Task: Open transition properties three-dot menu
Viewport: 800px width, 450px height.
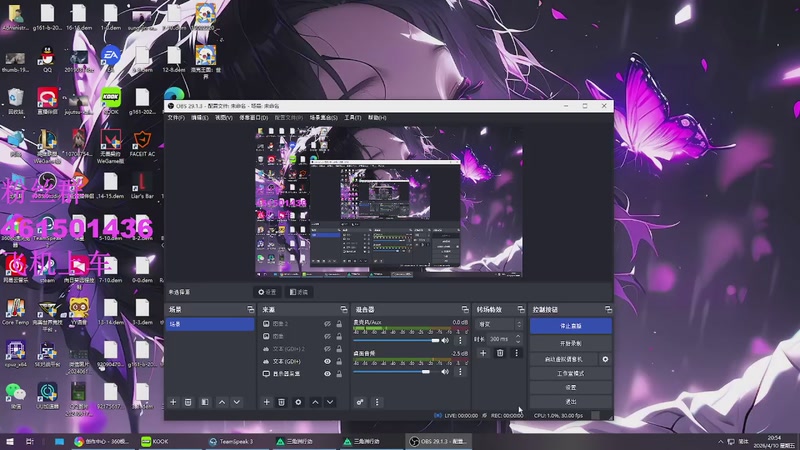Action: [516, 353]
